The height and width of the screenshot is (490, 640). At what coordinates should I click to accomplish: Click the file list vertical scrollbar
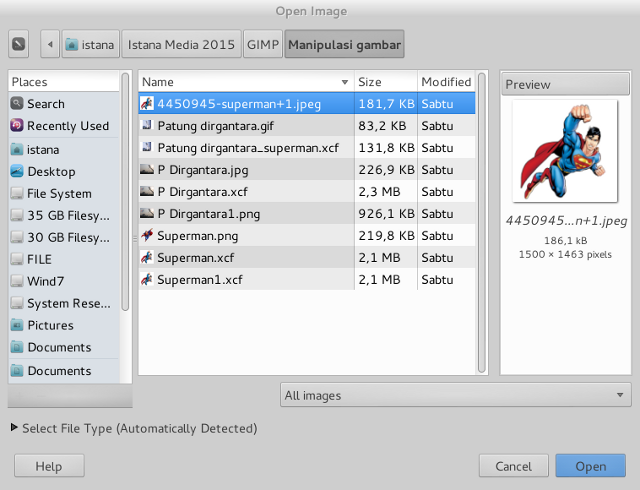[482, 223]
